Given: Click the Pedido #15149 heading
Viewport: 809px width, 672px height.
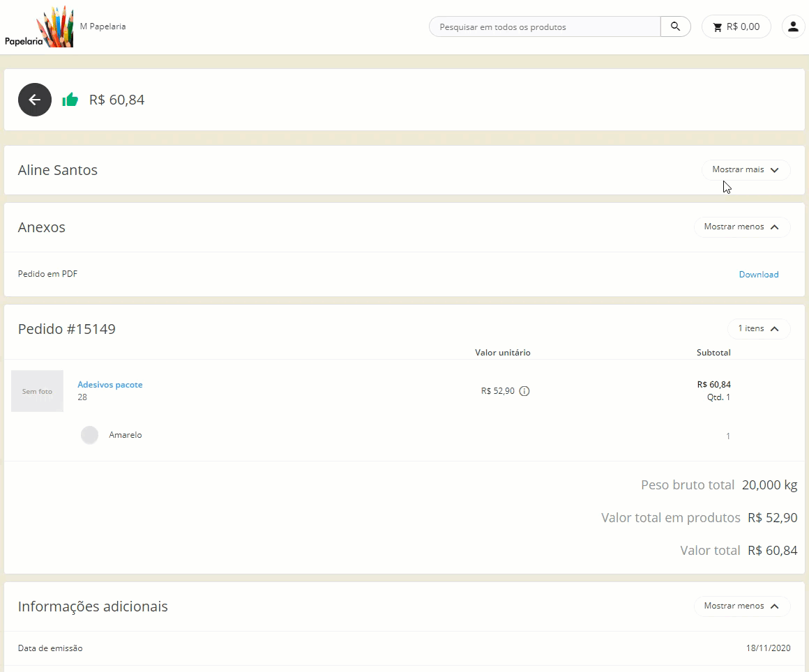Looking at the screenshot, I should (66, 329).
